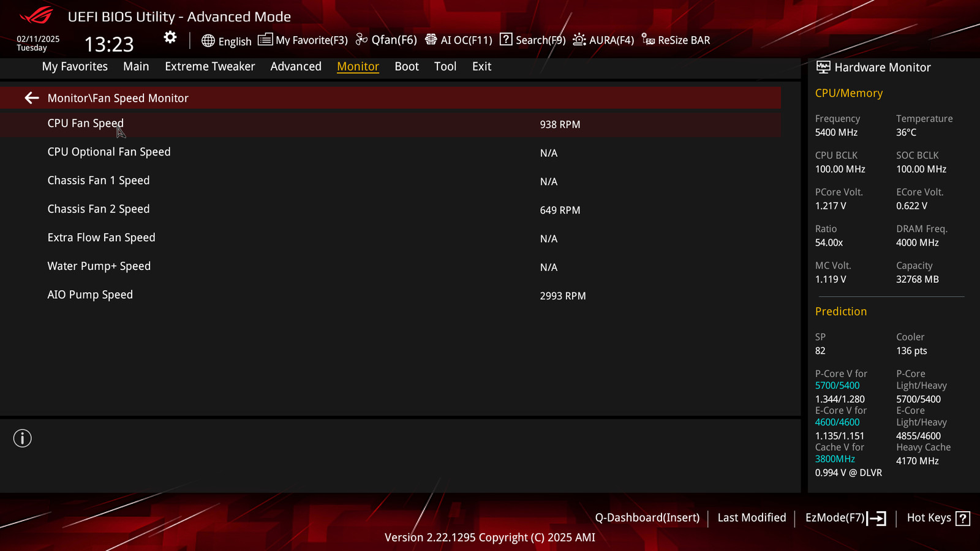980x551 pixels.
Task: Click the info icon in help panel
Action: 23,438
